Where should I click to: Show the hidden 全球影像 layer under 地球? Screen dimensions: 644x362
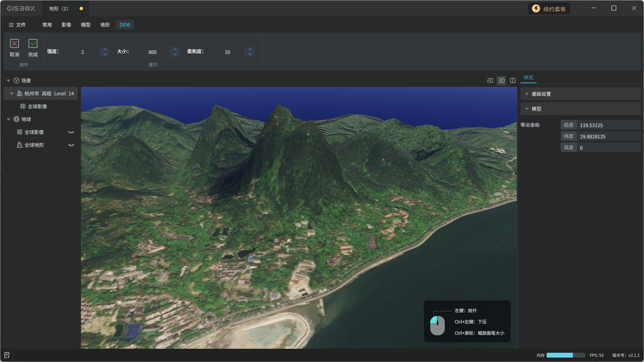71,132
